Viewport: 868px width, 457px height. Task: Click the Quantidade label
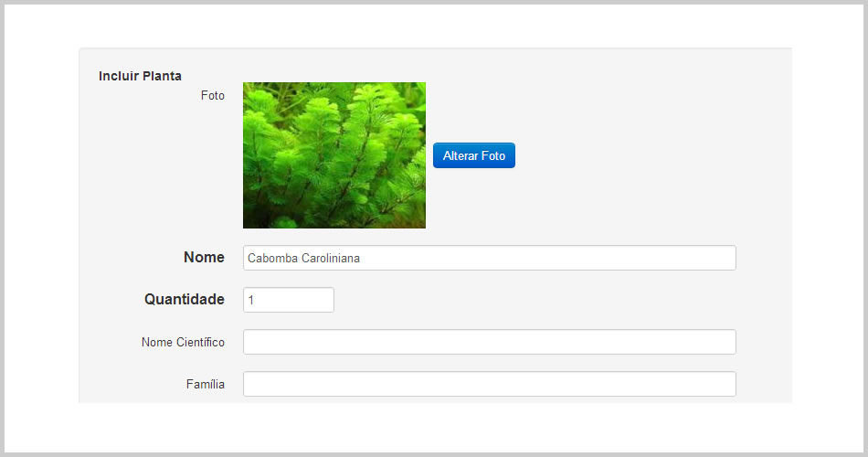185,299
